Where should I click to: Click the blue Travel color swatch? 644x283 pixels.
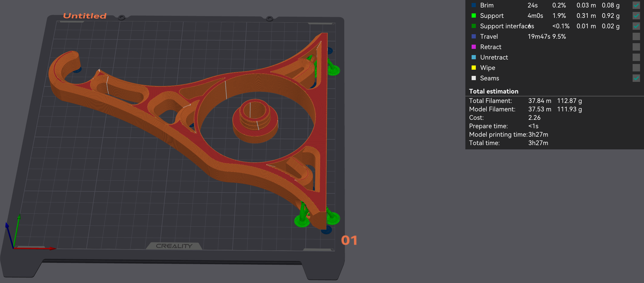pos(474,36)
